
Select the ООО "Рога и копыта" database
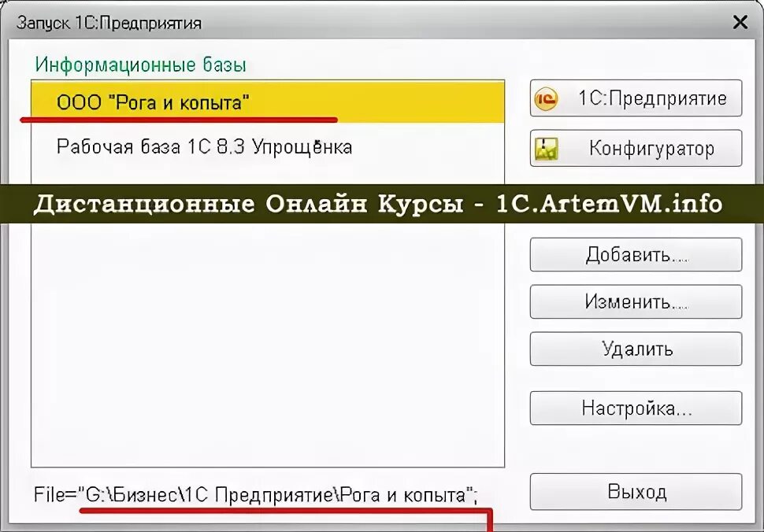(268, 102)
